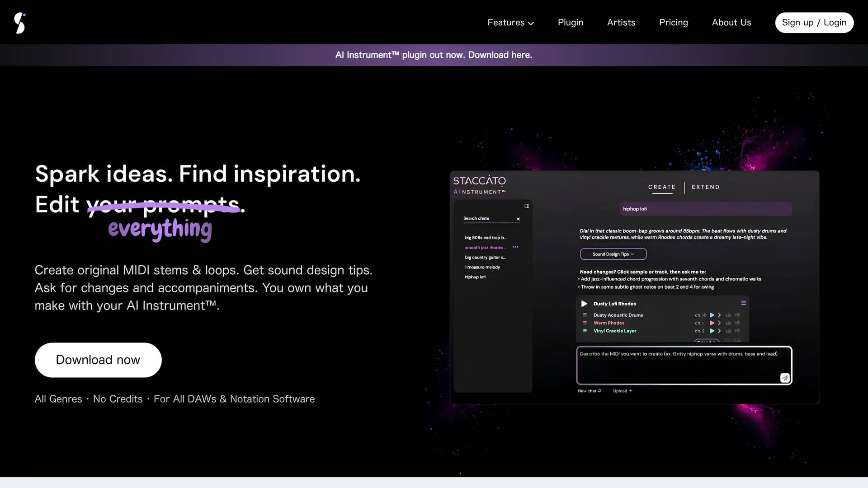
Task: Expand the Dusty Acoustic Drums chevron
Action: [719, 315]
